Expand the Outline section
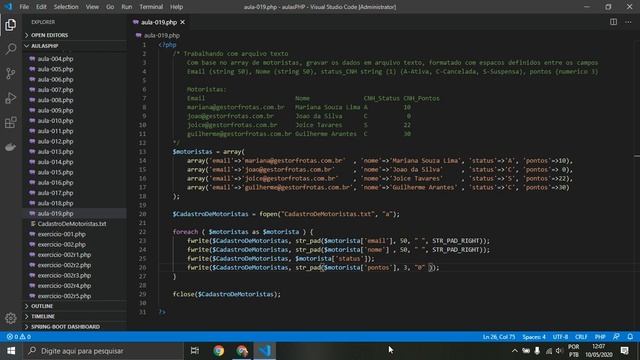This screenshot has width=640, height=360. (x=75, y=306)
